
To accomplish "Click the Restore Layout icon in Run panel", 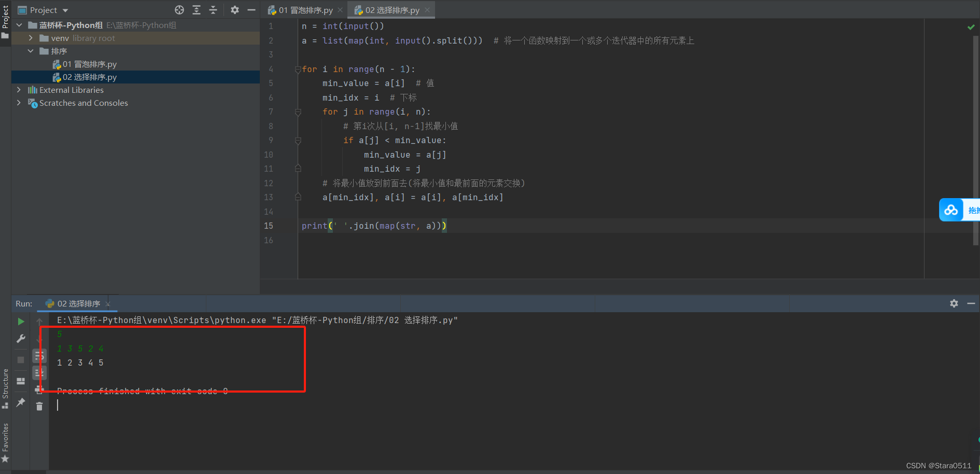I will click(x=21, y=381).
